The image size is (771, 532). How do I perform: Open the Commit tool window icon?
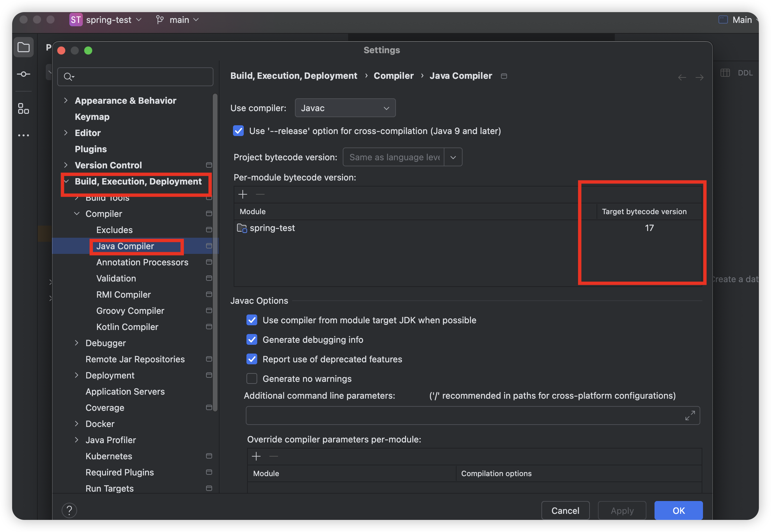pos(24,74)
